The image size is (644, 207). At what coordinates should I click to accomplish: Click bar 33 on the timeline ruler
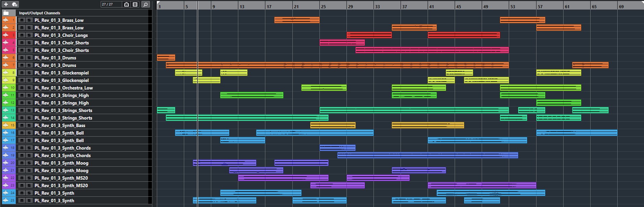click(377, 6)
